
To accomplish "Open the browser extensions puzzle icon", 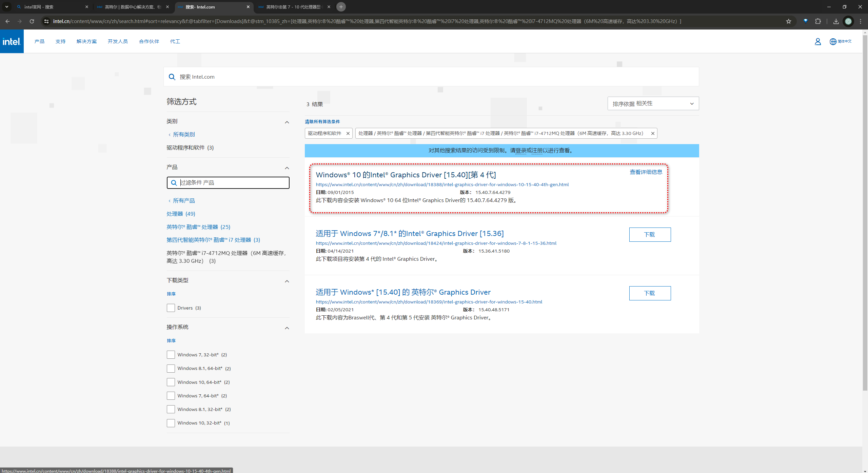I will (x=818, y=21).
